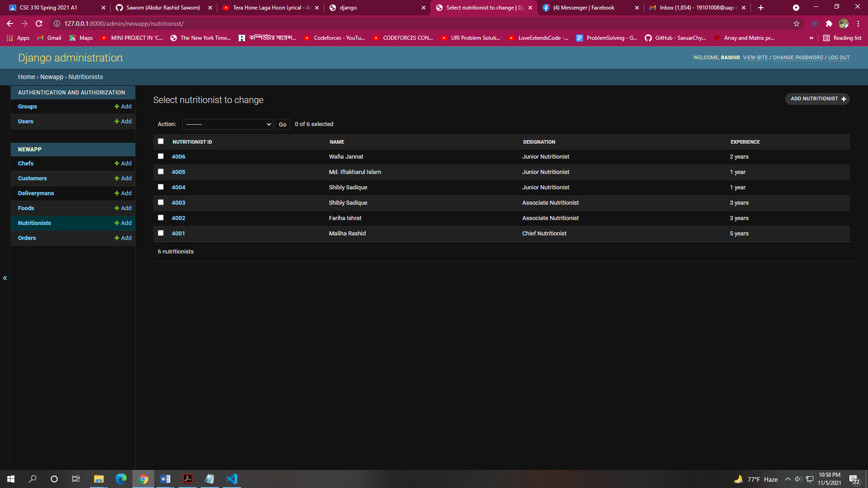Check the box for nutritionist 4006

pos(160,156)
